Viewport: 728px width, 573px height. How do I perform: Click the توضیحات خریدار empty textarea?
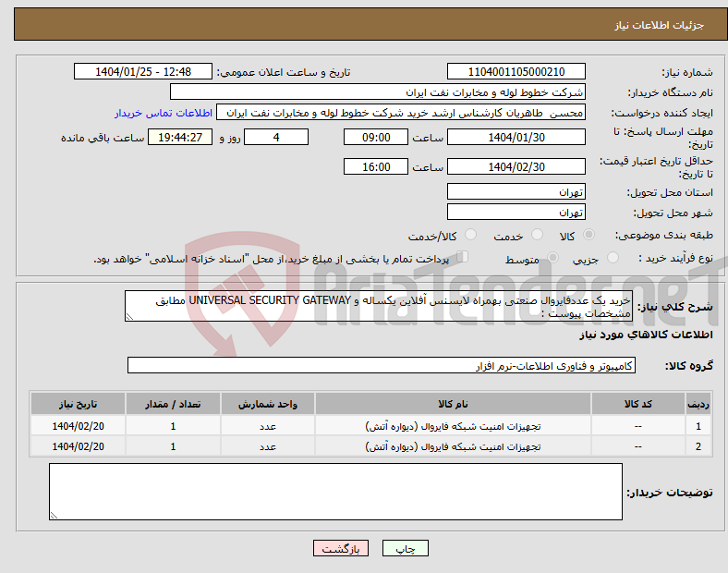click(335, 492)
